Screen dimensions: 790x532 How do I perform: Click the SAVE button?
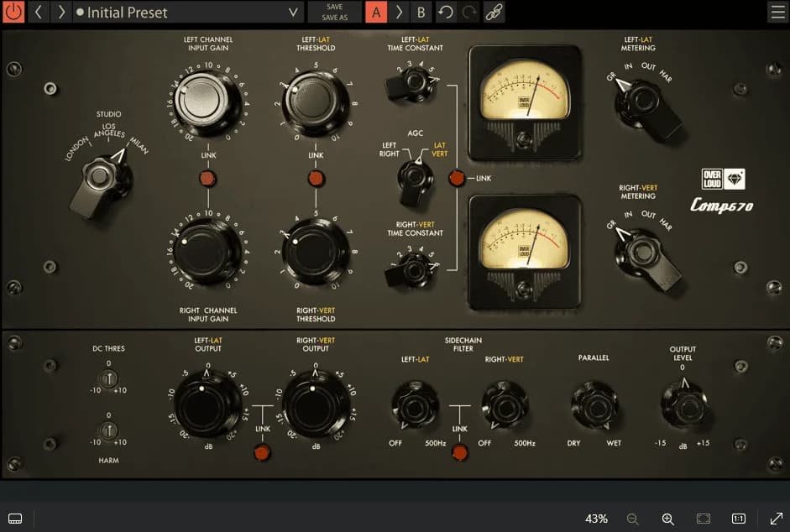pos(335,7)
